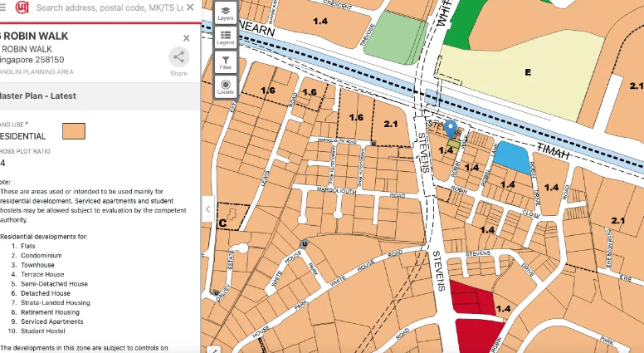
Task: Click the URA logo
Action: pos(17,7)
